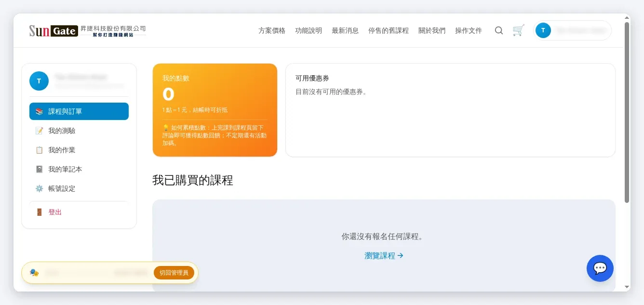This screenshot has width=644, height=305.
Task: Open 停售的舊課程 menu item
Action: [389, 30]
